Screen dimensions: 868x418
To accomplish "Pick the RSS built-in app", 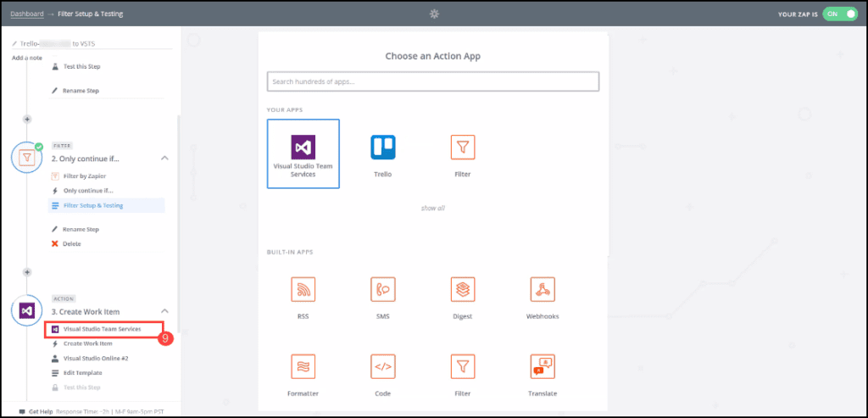I will [303, 290].
